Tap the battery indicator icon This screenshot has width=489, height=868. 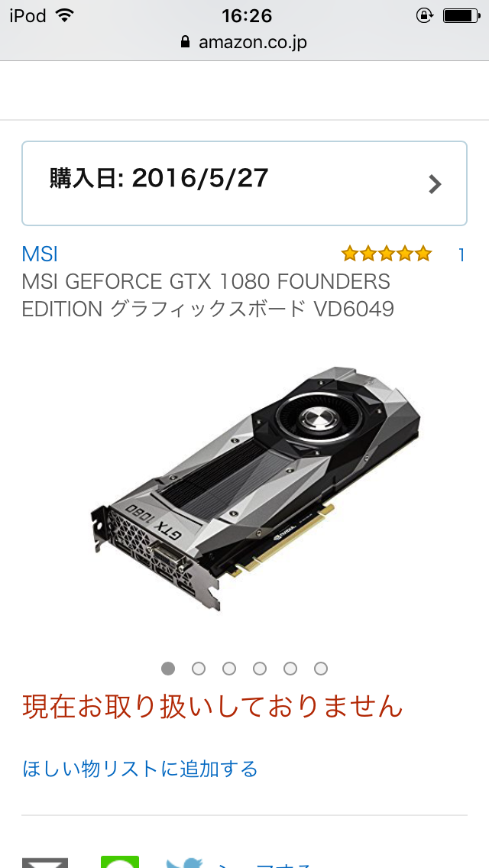(461, 15)
